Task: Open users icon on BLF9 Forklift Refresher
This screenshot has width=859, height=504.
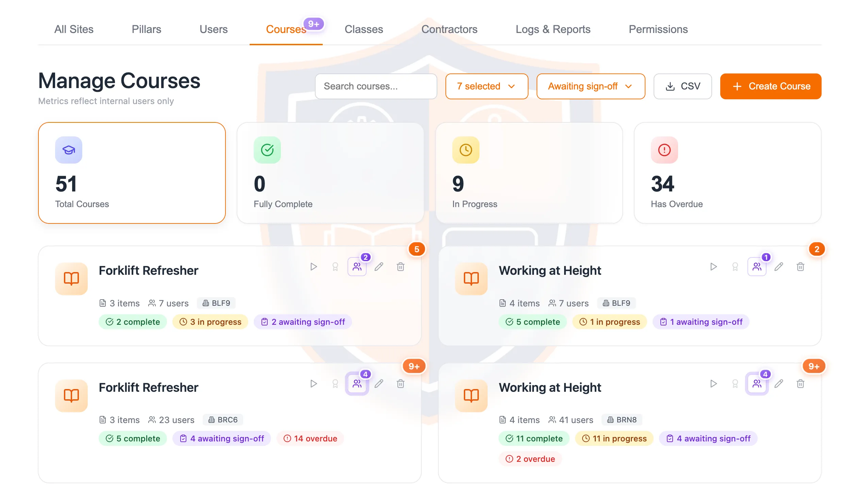Action: tap(357, 267)
